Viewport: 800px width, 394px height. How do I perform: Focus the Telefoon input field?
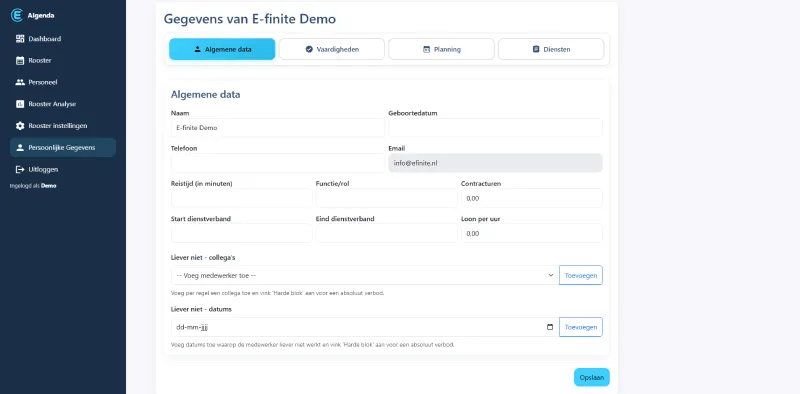click(x=278, y=163)
